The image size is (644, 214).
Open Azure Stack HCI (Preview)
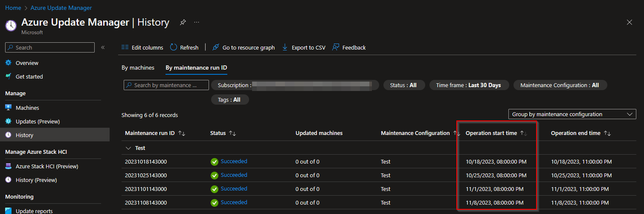47,166
